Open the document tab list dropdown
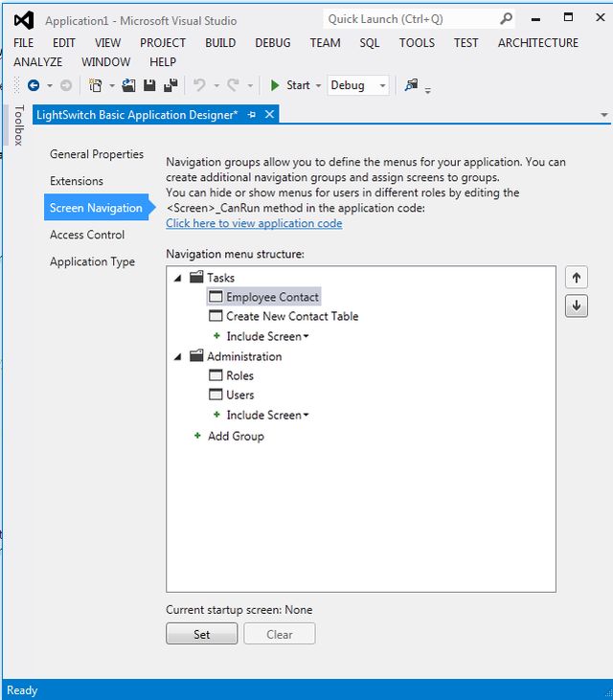The width and height of the screenshot is (613, 700). click(604, 115)
